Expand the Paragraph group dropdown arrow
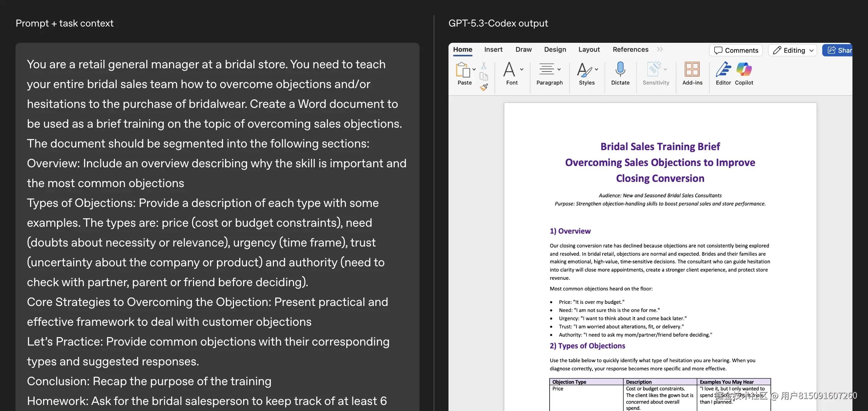 pyautogui.click(x=559, y=69)
